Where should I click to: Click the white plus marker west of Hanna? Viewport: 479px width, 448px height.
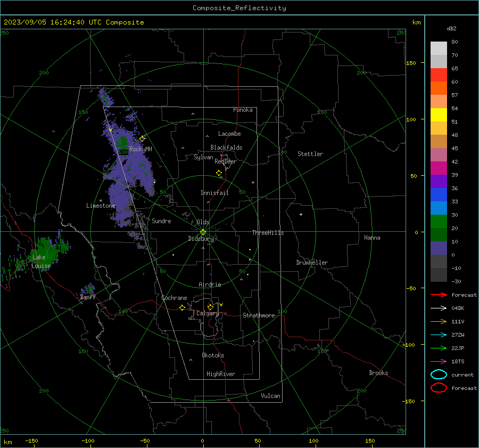(301, 214)
